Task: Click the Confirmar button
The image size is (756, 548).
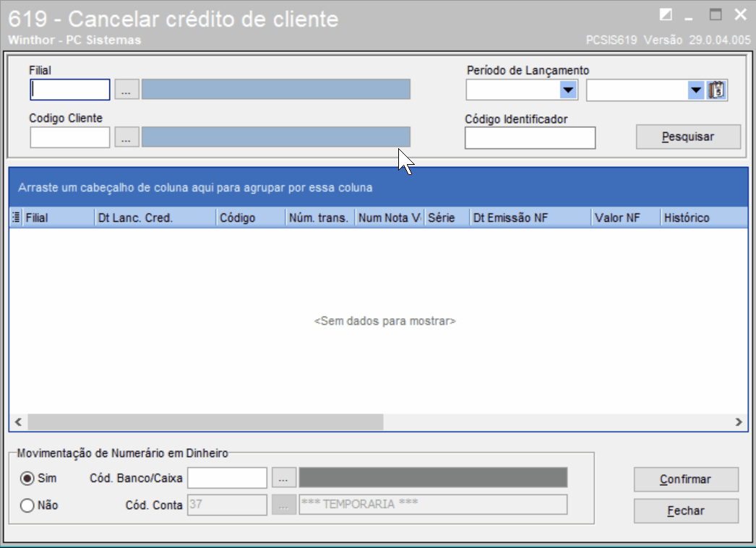Action: tap(686, 479)
